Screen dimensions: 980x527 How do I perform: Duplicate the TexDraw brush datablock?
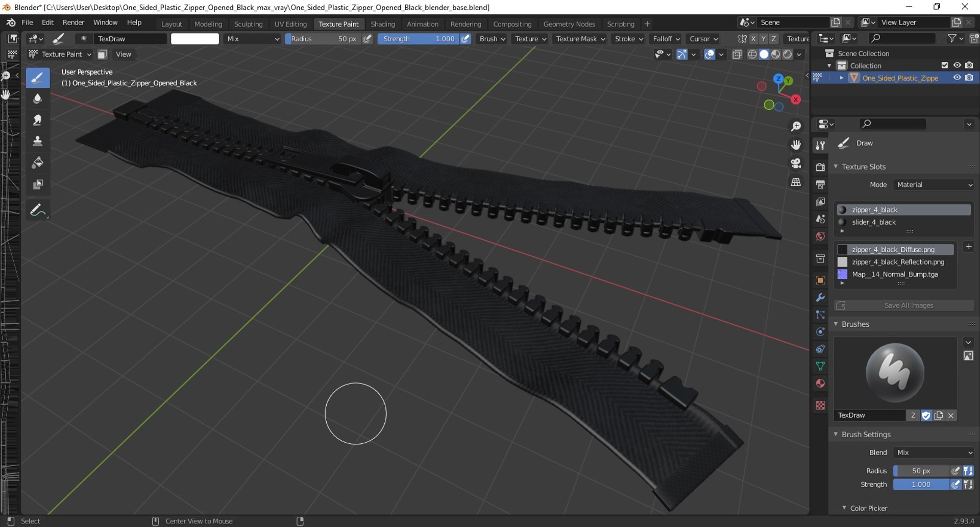pos(939,415)
